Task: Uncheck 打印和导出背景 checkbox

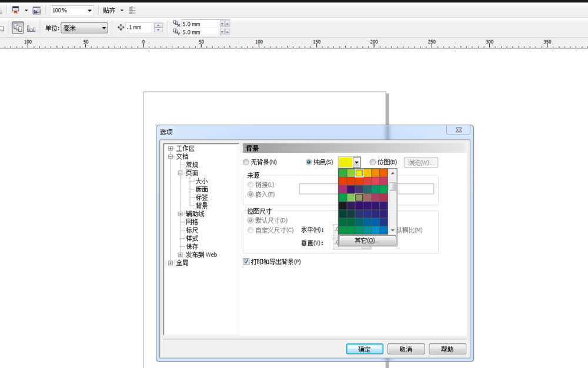Action: [x=246, y=262]
